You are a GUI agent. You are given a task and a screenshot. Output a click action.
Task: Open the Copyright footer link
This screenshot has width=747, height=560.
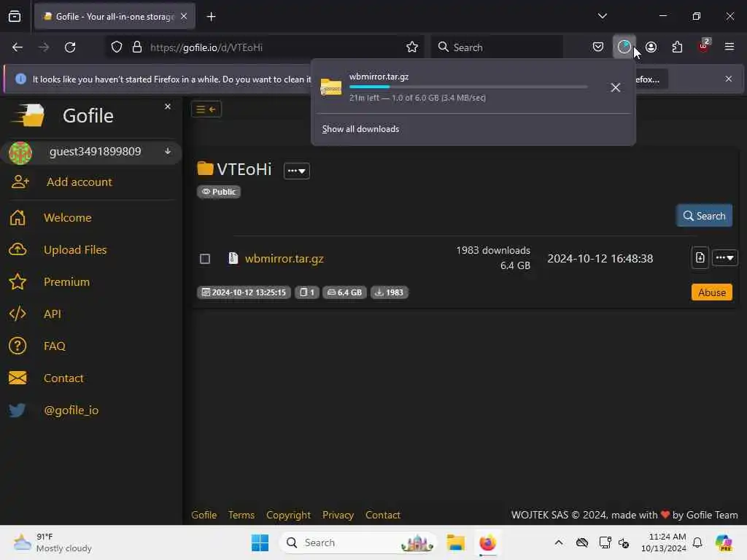pos(288,515)
